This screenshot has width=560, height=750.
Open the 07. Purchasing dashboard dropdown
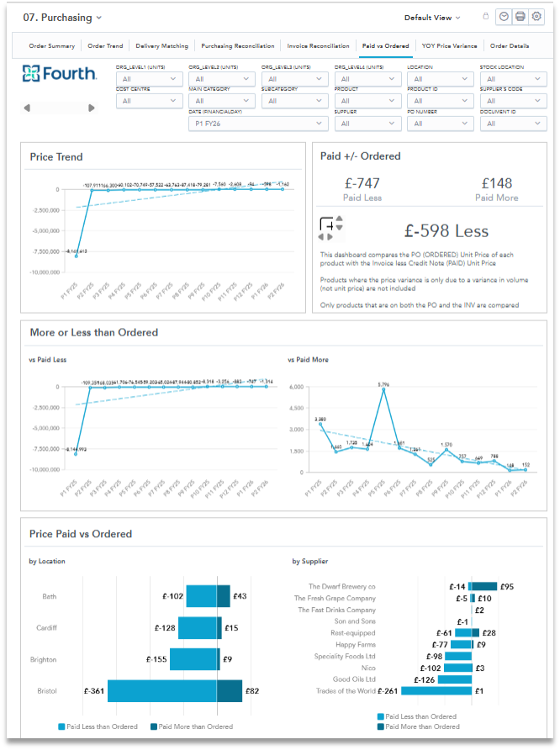coord(62,18)
